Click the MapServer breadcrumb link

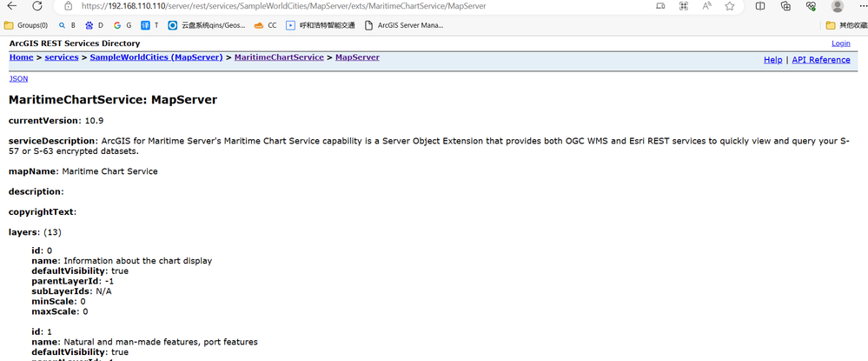click(x=358, y=57)
